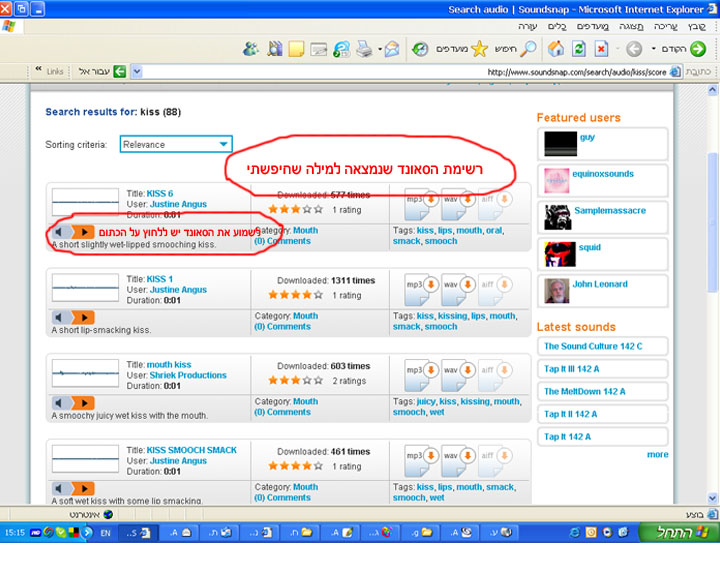Screen dimensions: 720x576
Task: Play the mouth kiss sound preview
Action: (84, 403)
